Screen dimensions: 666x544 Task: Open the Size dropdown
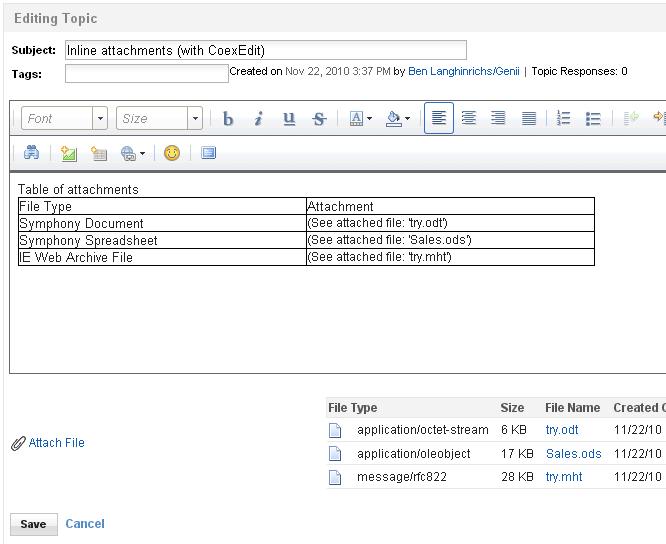[159, 119]
